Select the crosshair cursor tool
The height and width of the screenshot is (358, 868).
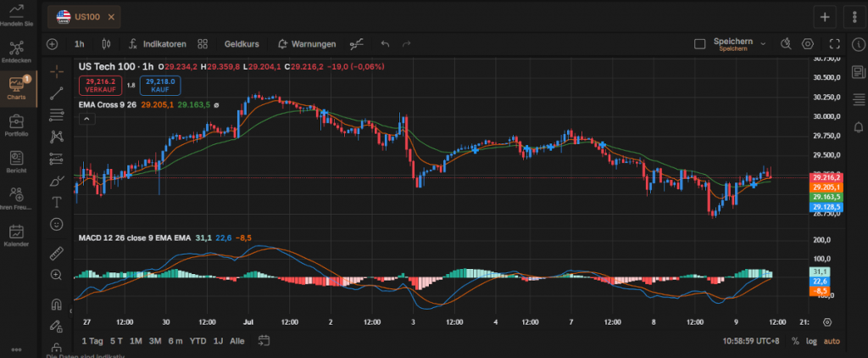pyautogui.click(x=57, y=71)
